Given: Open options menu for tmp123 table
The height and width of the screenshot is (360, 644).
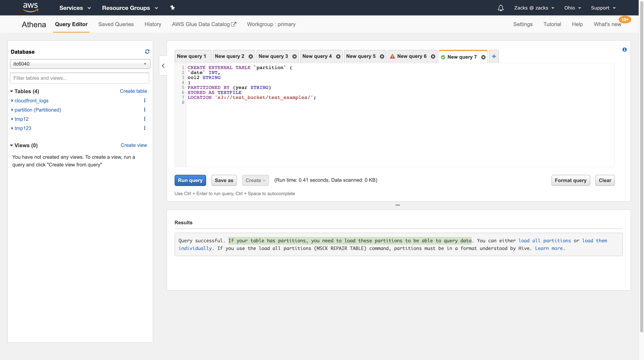Looking at the screenshot, I should [x=144, y=128].
